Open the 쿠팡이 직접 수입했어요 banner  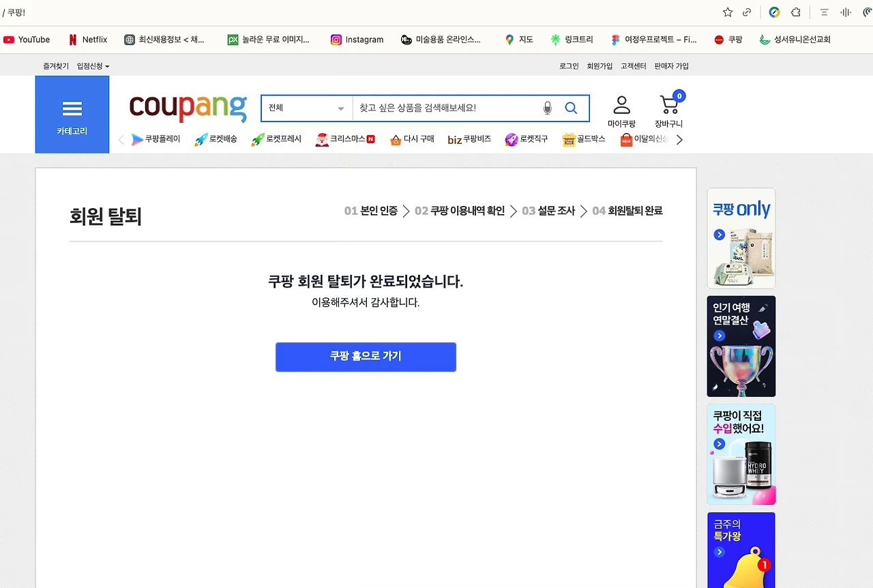tap(741, 454)
